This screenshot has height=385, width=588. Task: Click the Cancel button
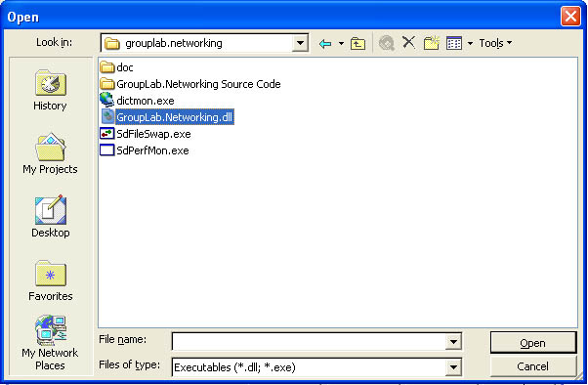click(x=533, y=366)
